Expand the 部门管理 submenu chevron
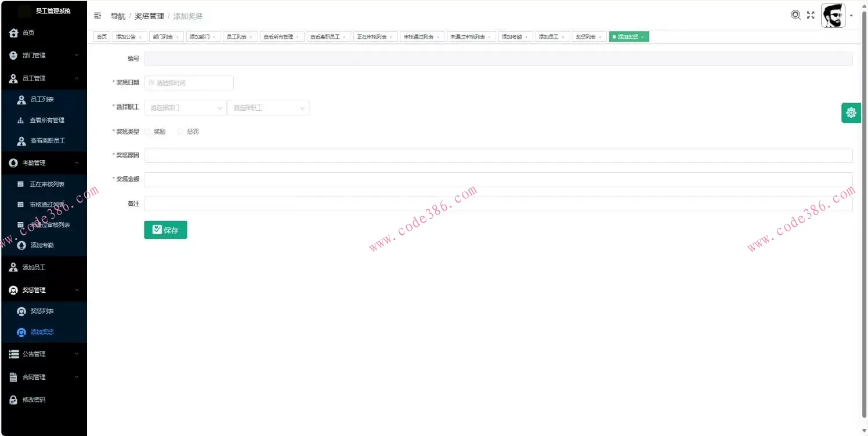 pyautogui.click(x=77, y=56)
